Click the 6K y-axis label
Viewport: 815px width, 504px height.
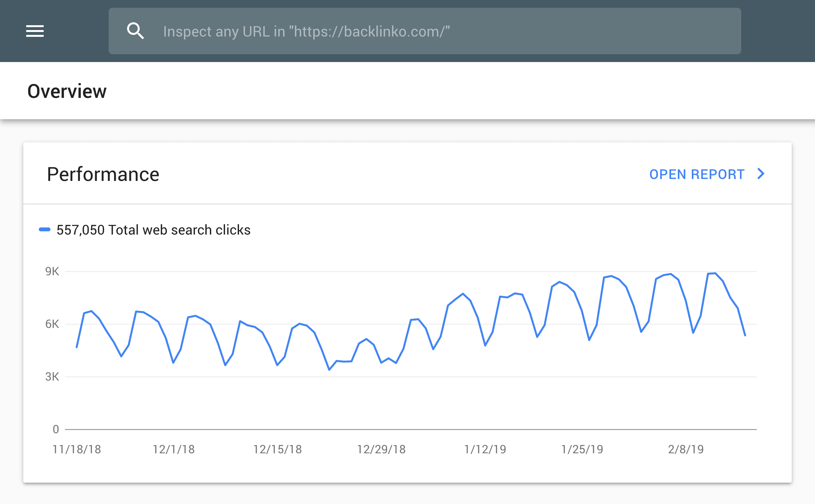(x=52, y=324)
